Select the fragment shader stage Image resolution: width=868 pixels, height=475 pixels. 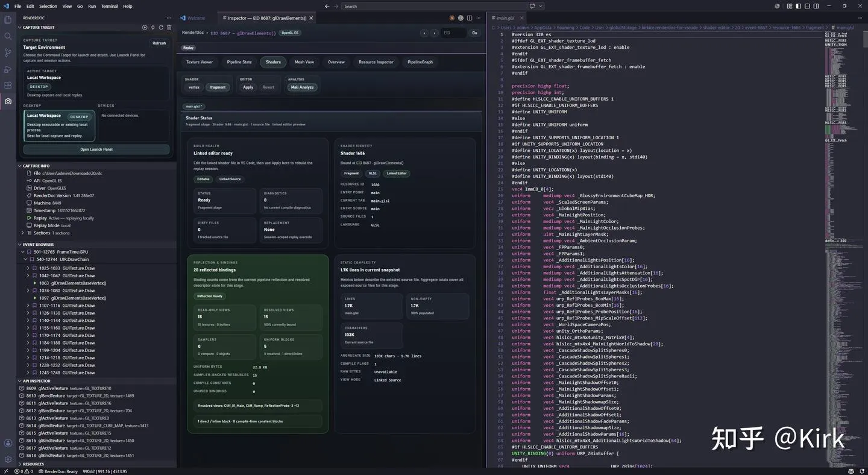218,87
